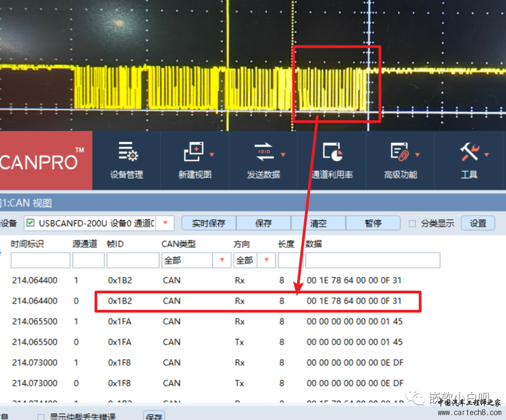Focus the 长度 filter input
The image size is (506, 420).
pyautogui.click(x=290, y=260)
